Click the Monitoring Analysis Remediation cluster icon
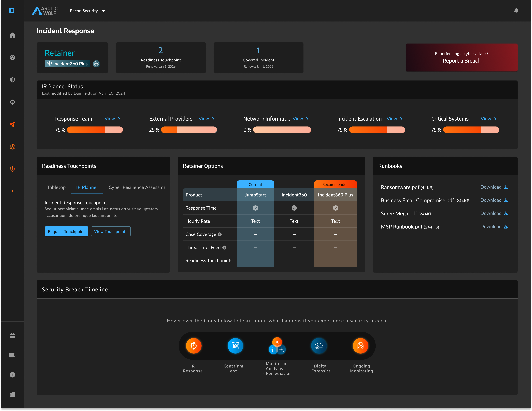This screenshot has height=411, width=532. pos(277,346)
